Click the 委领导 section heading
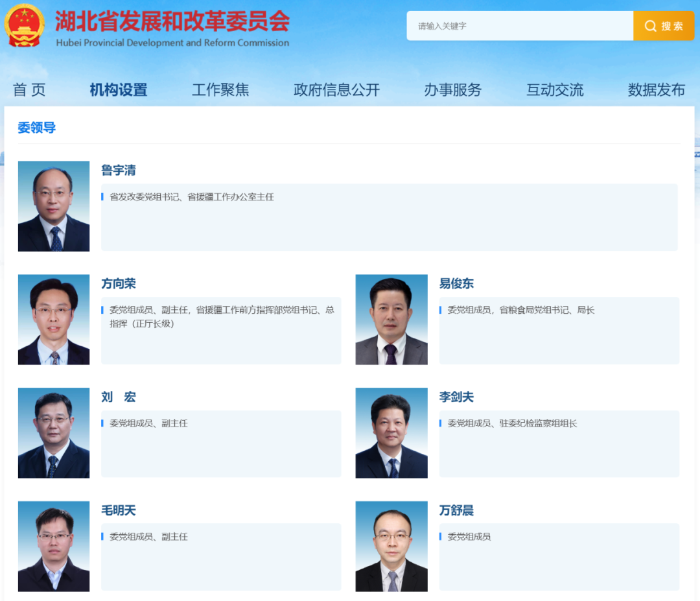 [37, 128]
